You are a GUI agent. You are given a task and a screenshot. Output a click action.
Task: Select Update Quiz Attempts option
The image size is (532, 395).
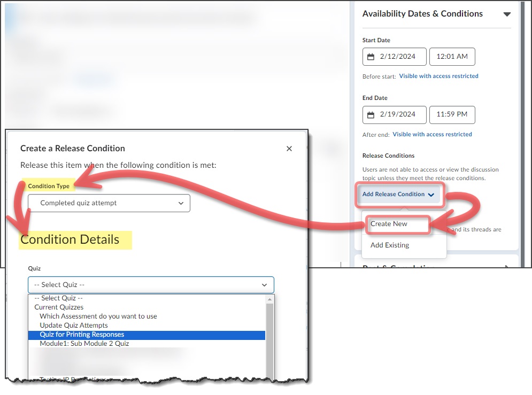coord(74,326)
